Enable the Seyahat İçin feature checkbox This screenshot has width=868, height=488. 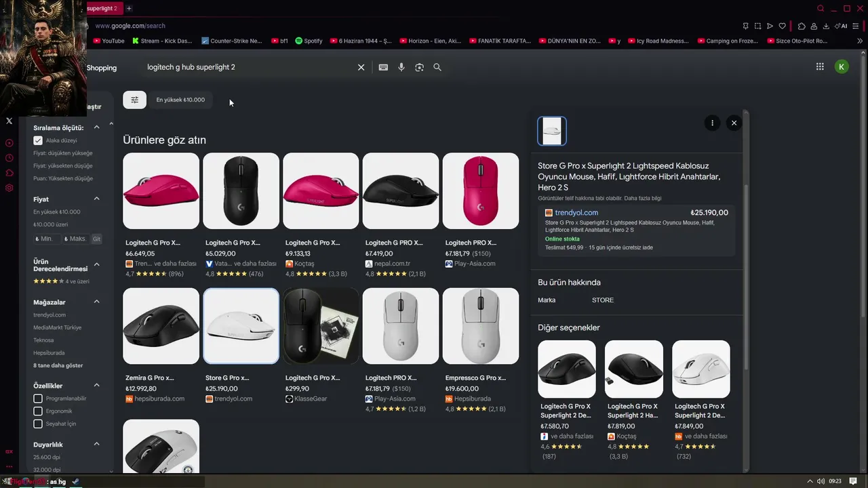click(38, 424)
